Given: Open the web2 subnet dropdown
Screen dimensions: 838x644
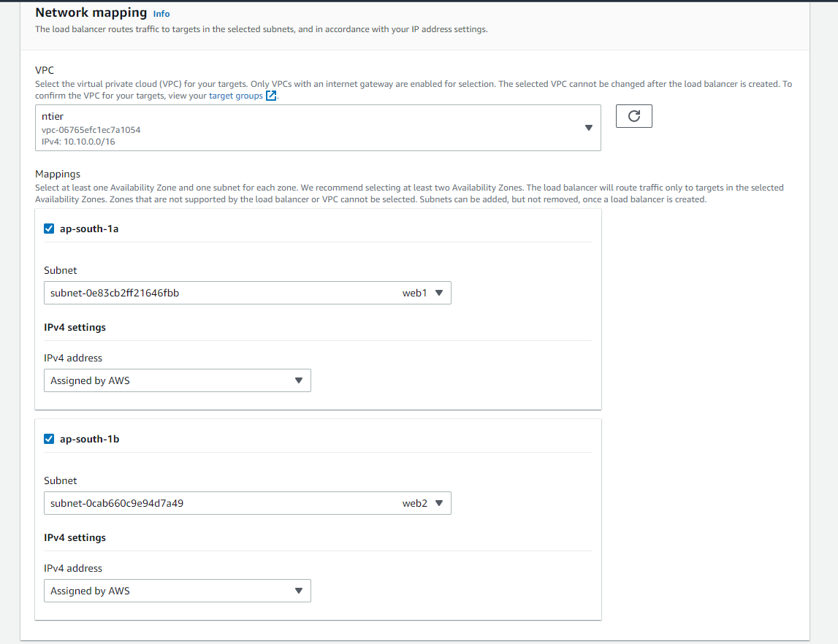Looking at the screenshot, I should [x=248, y=503].
